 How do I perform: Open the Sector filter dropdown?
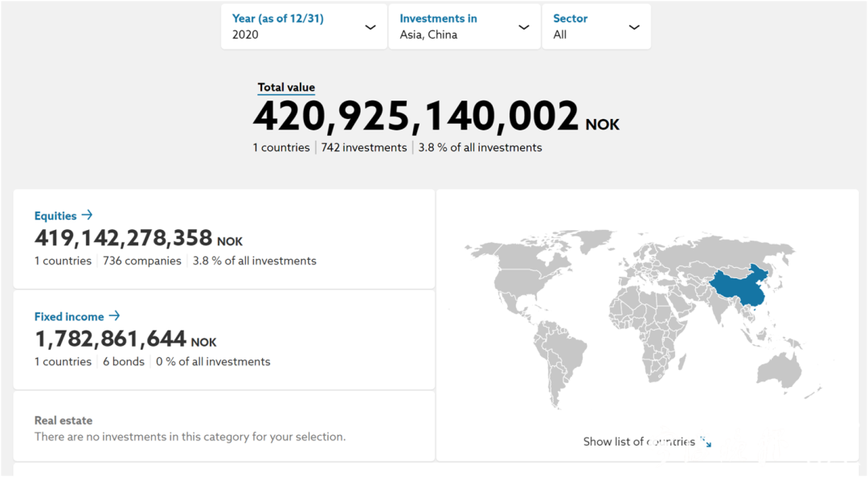coord(596,27)
